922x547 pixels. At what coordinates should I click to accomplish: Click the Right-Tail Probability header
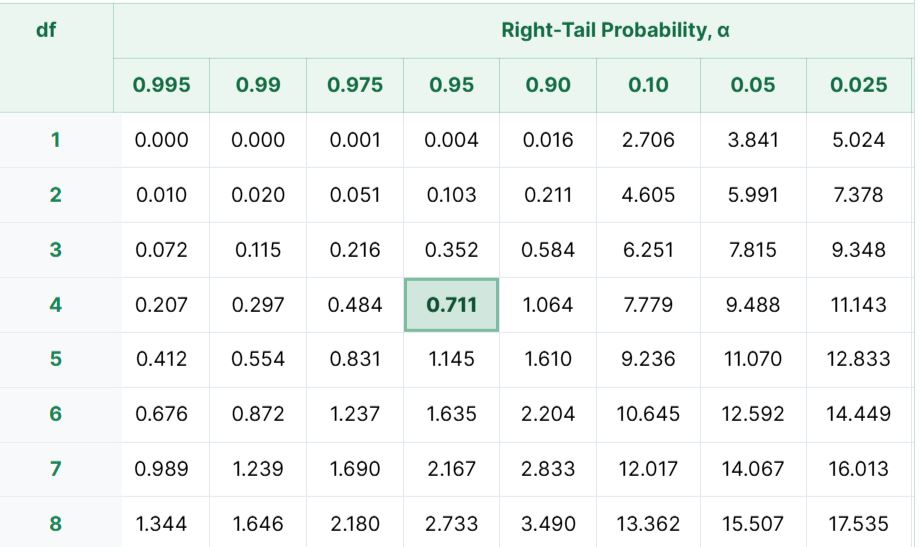[615, 31]
